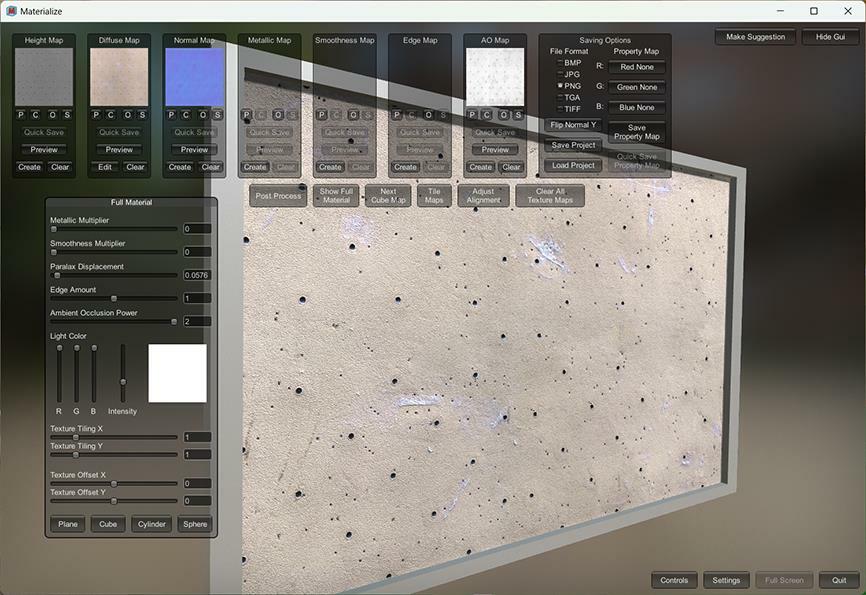This screenshot has height=595, width=866.
Task: Click the S button under Height Map
Action: click(x=67, y=115)
